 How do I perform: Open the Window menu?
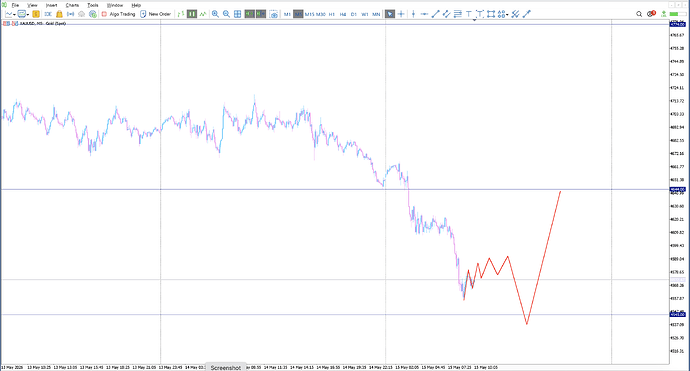(x=115, y=5)
